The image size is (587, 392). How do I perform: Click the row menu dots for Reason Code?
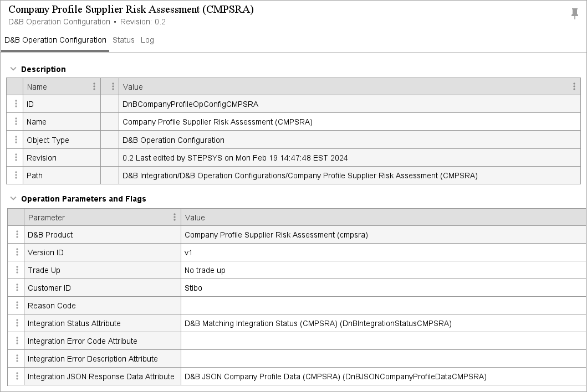coord(17,306)
